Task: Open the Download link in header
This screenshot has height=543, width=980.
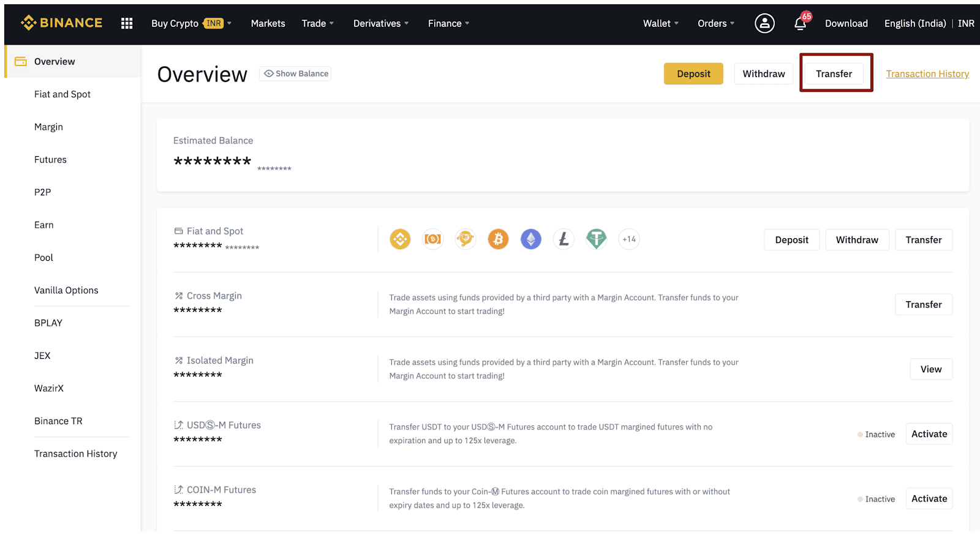Action: click(x=846, y=23)
